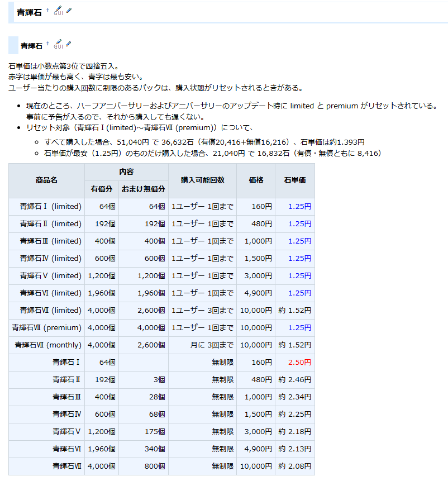Click the 約 2.13円 unit price cell
Screen dimensions: 448x481
295,449
